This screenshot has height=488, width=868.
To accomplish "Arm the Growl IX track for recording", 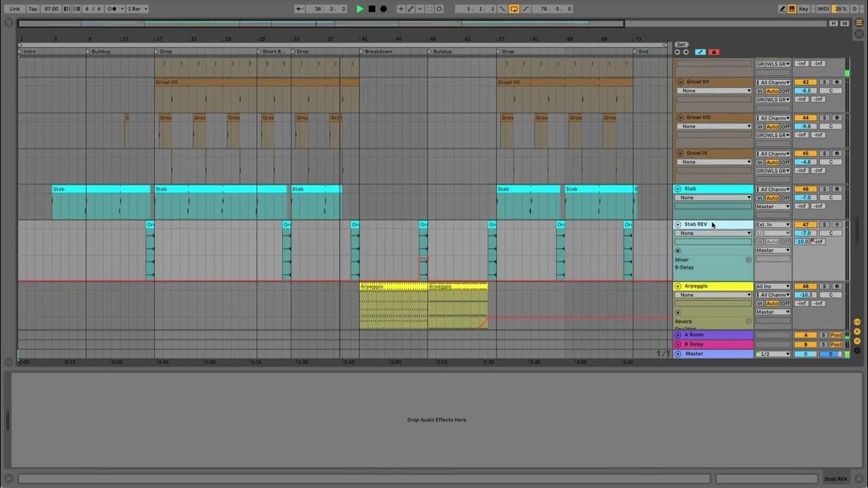I will [837, 154].
